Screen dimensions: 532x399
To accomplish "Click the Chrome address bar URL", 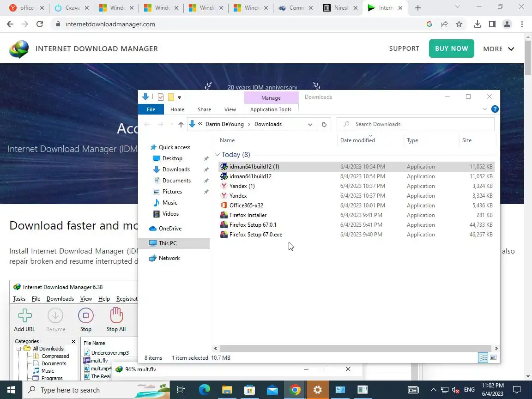I will tap(110, 24).
